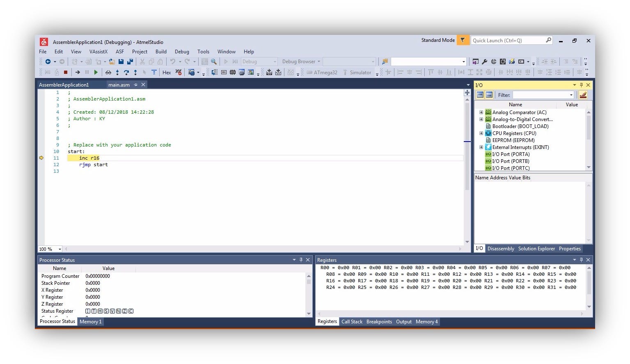Toggle the N flag in Status Register

coord(119,311)
